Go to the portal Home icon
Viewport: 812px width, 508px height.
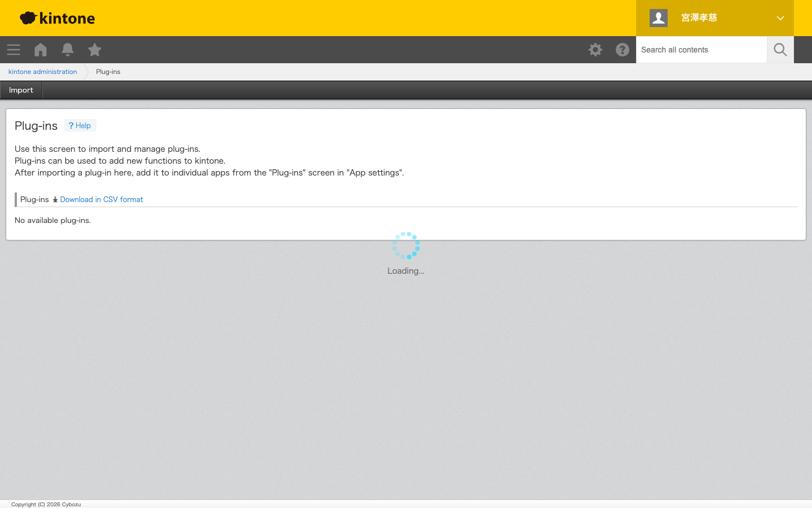pyautogui.click(x=41, y=50)
